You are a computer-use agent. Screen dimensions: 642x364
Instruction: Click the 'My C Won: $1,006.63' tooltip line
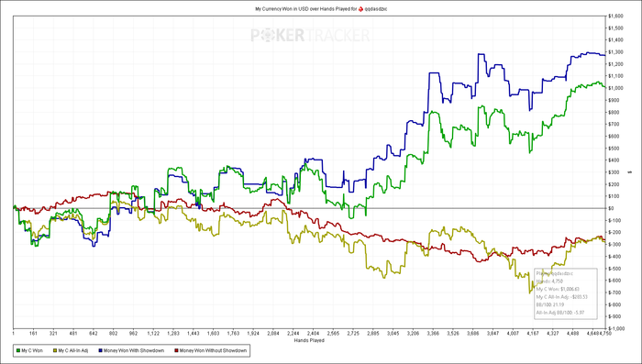tap(558, 289)
